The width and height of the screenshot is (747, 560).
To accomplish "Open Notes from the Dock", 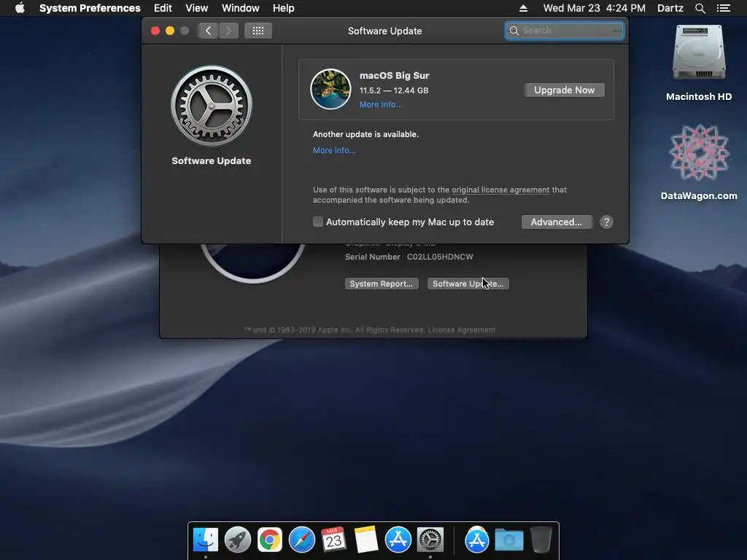I will click(x=366, y=540).
